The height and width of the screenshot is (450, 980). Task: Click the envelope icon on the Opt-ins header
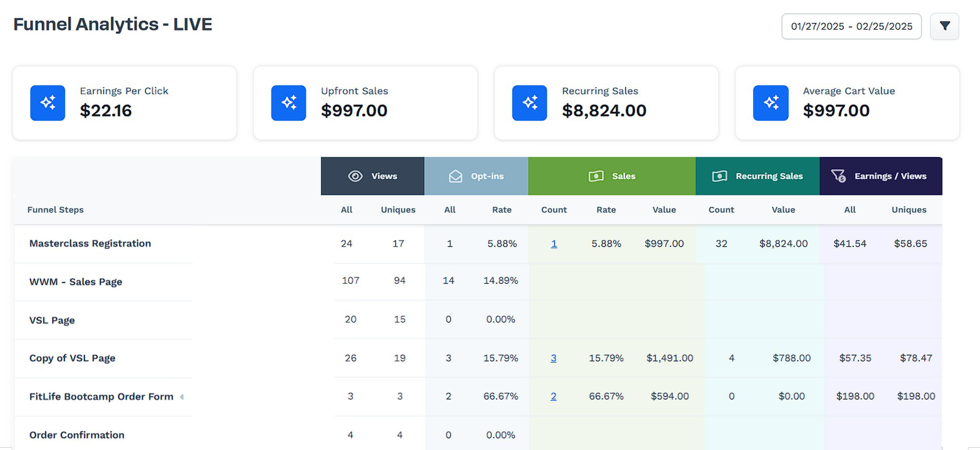[x=455, y=176]
